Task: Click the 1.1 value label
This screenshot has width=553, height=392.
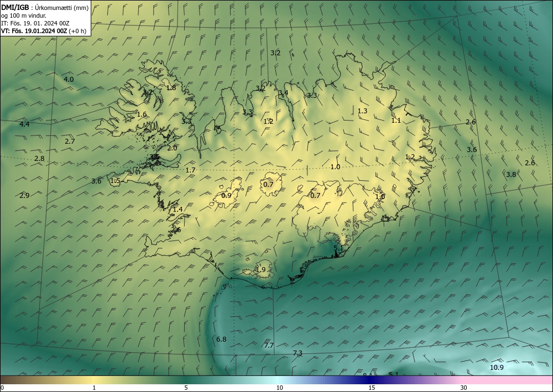Action: 396,121
